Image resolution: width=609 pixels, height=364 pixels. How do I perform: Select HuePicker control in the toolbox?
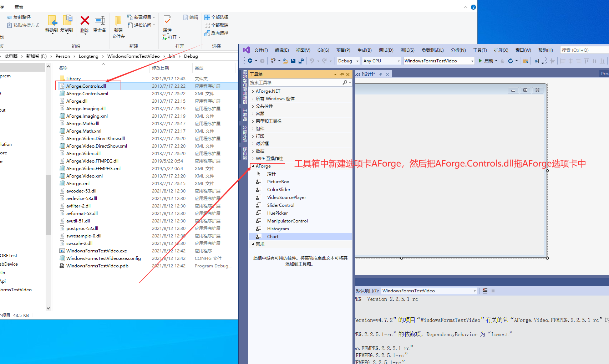300,213
